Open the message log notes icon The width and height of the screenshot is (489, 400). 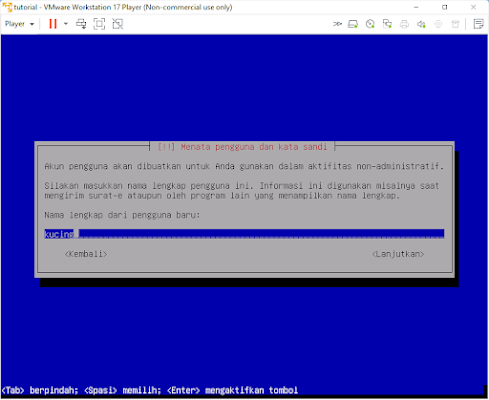[x=478, y=24]
